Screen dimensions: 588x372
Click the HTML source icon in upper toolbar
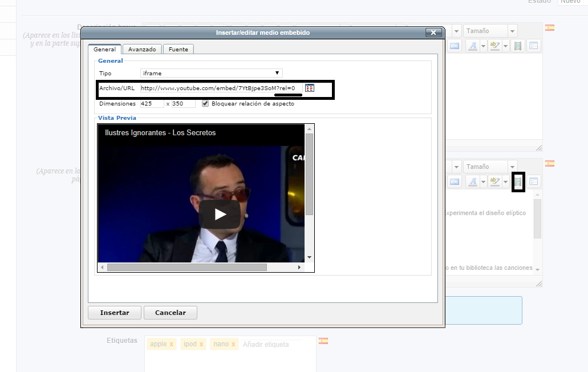pyautogui.click(x=454, y=46)
